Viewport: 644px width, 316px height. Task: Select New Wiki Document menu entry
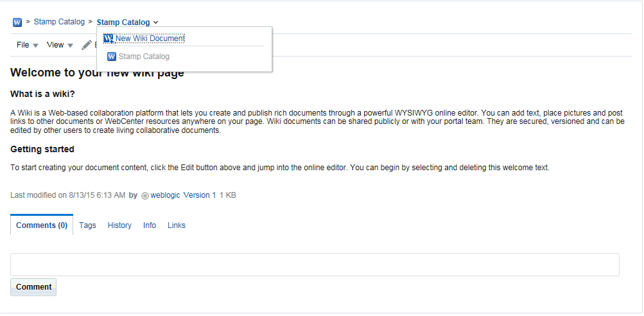(x=150, y=39)
